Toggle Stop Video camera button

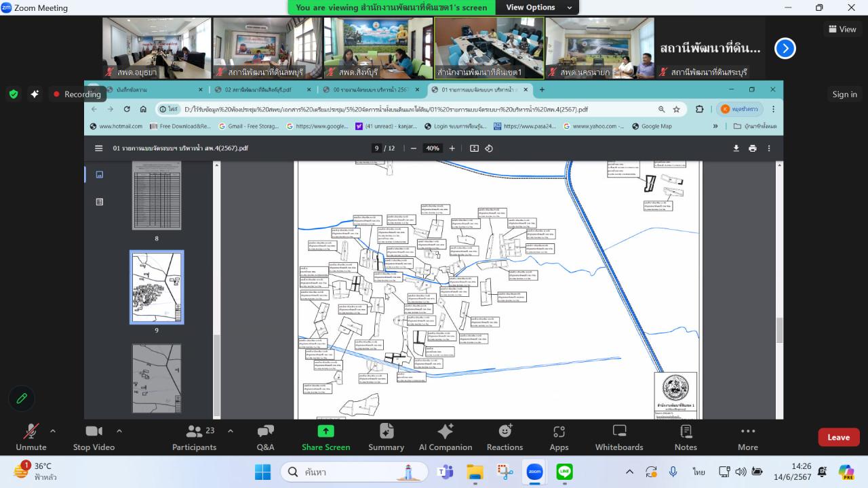pos(94,436)
